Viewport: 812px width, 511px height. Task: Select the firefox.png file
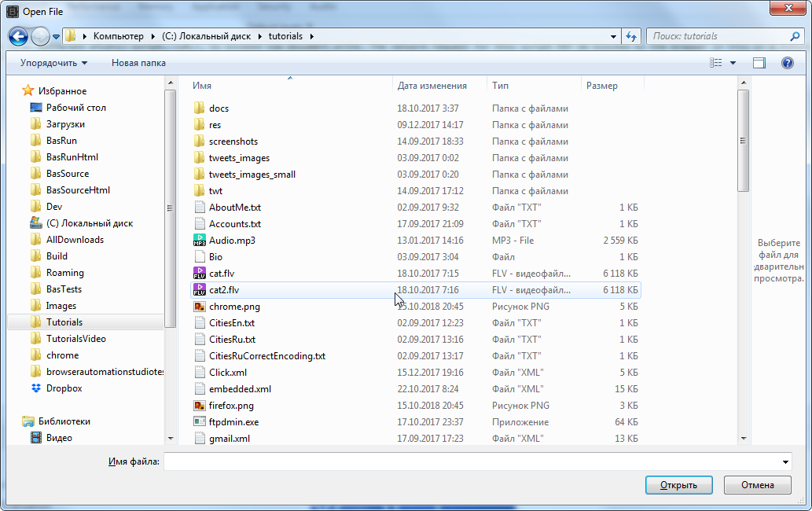pyautogui.click(x=231, y=406)
